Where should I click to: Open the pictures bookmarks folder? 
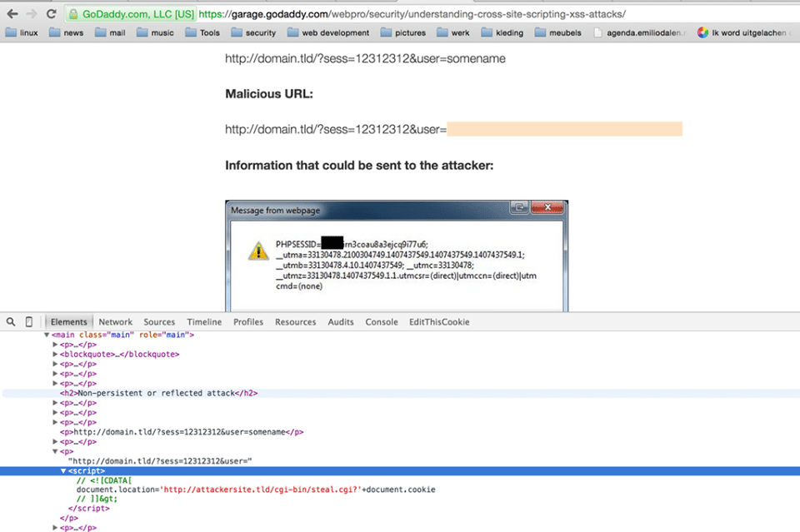coord(403,32)
